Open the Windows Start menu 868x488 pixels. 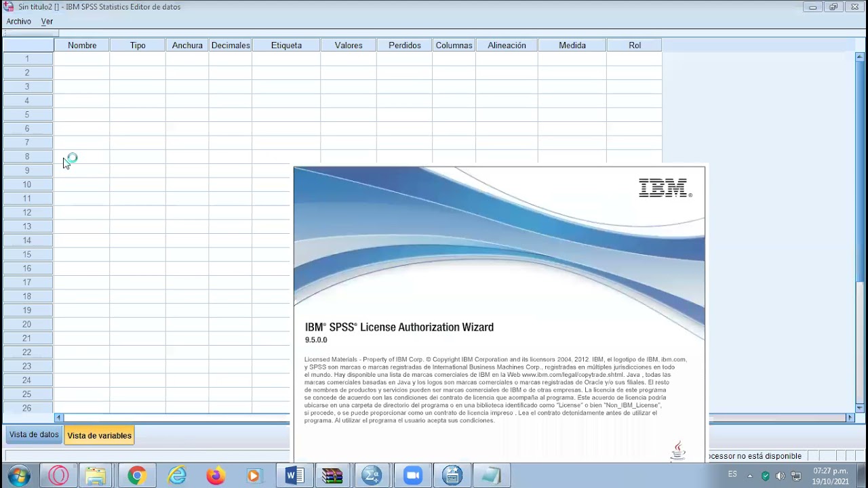click(x=18, y=476)
